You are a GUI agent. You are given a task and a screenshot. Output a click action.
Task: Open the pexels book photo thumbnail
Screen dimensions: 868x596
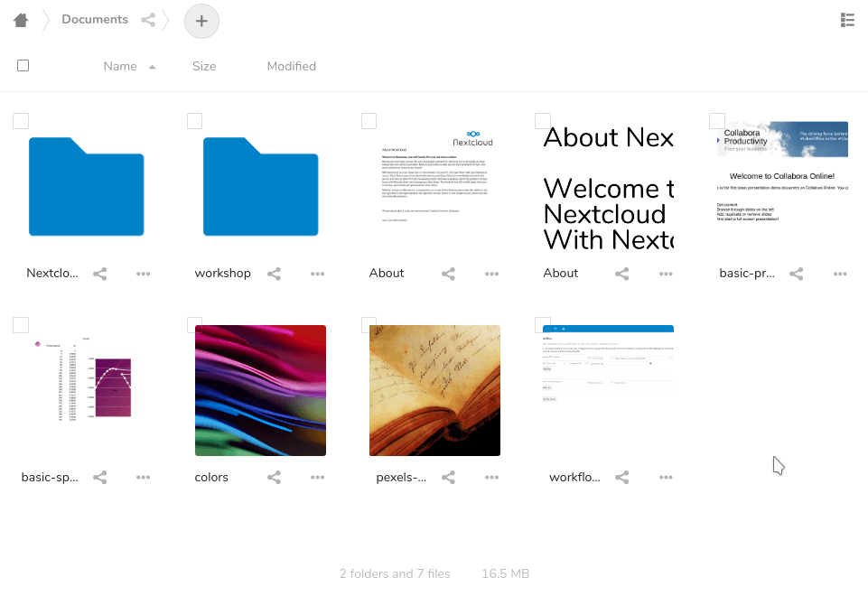434,391
